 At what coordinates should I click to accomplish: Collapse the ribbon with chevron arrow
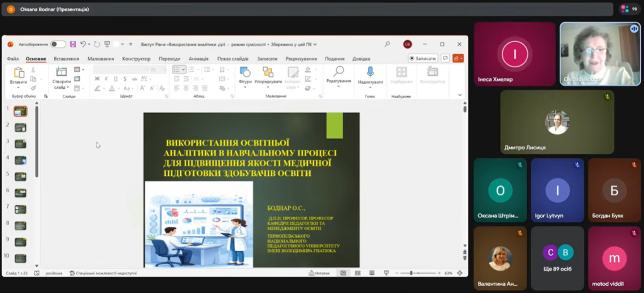(460, 95)
